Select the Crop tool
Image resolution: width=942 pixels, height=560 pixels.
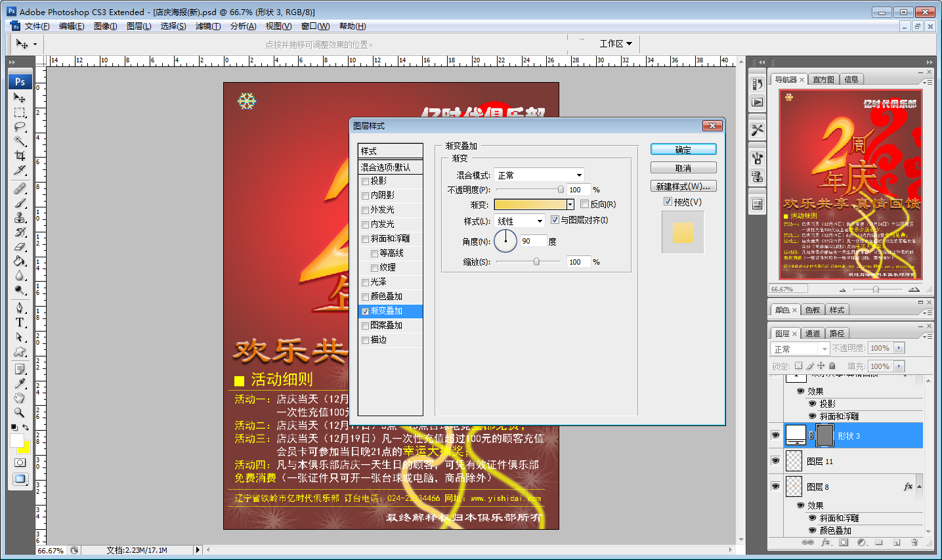[20, 156]
